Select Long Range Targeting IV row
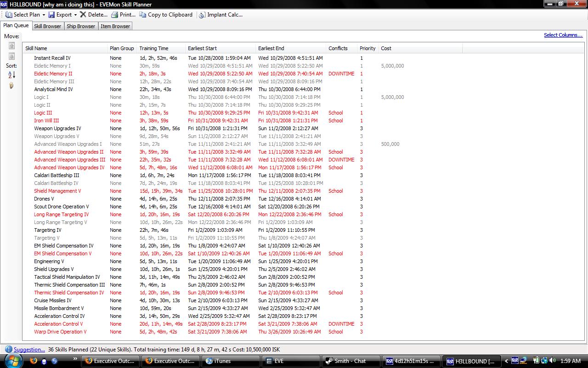Image resolution: width=588 pixels, height=368 pixels. tap(243, 214)
